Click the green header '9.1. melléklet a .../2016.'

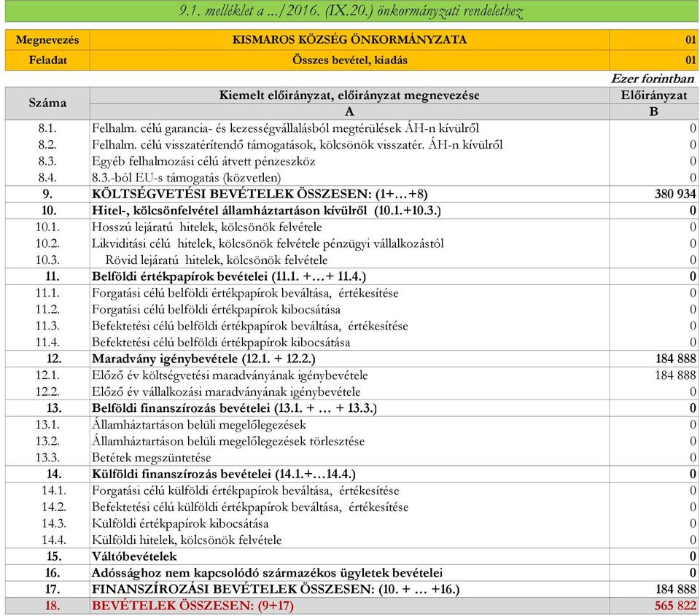pos(351,11)
